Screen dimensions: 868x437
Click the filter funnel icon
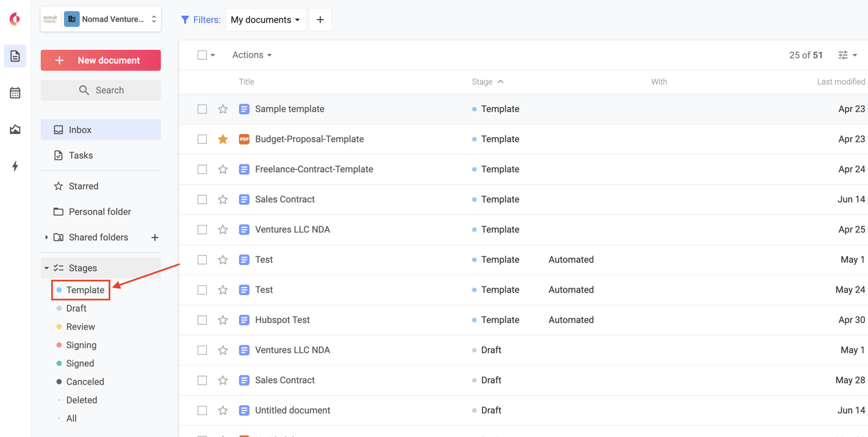click(185, 20)
